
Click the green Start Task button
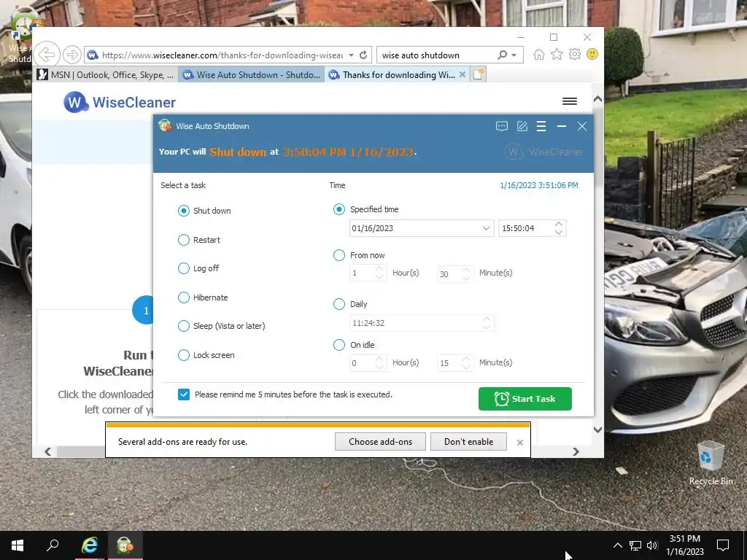pos(525,399)
